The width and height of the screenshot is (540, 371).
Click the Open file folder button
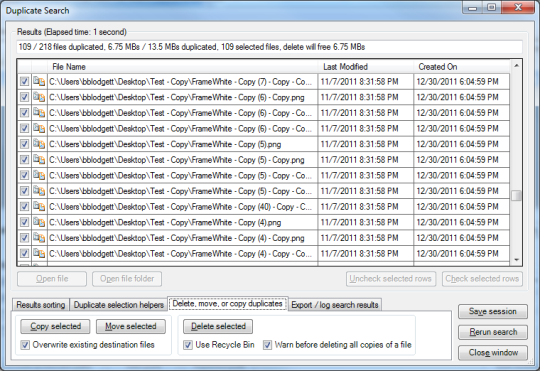point(127,279)
